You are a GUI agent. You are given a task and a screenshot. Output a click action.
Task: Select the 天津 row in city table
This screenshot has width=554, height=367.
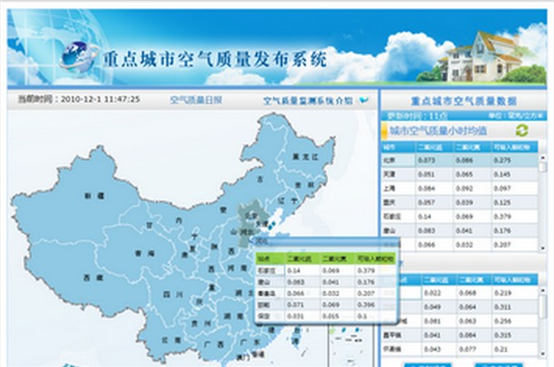pos(459,174)
